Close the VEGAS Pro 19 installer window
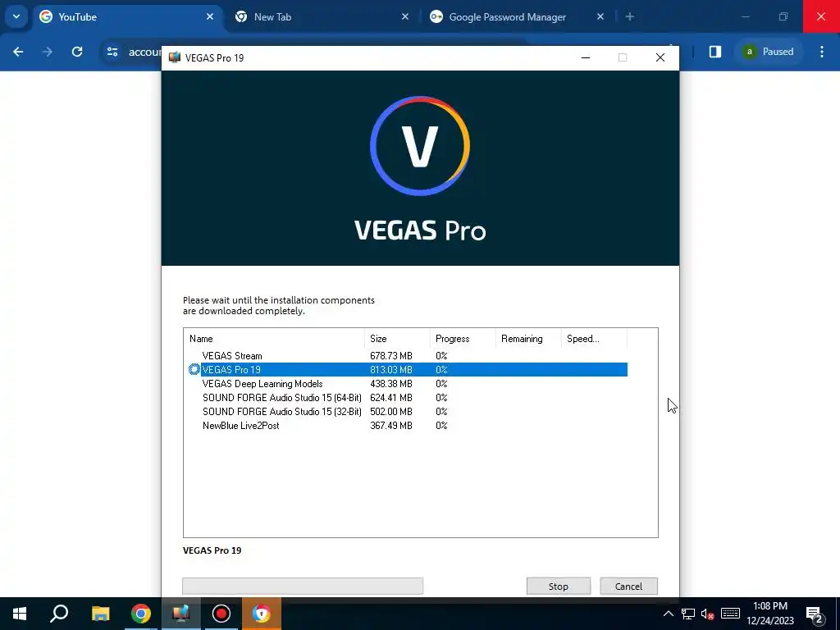840x630 pixels. point(660,57)
